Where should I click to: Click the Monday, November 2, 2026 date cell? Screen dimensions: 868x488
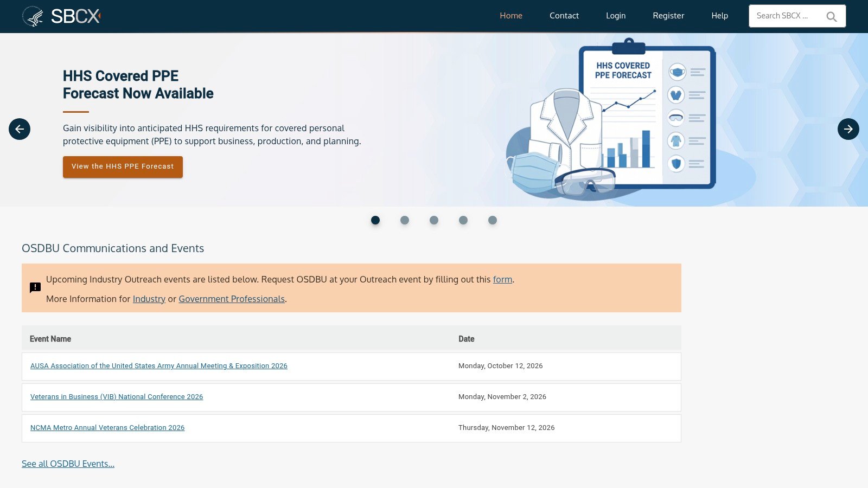tap(502, 397)
